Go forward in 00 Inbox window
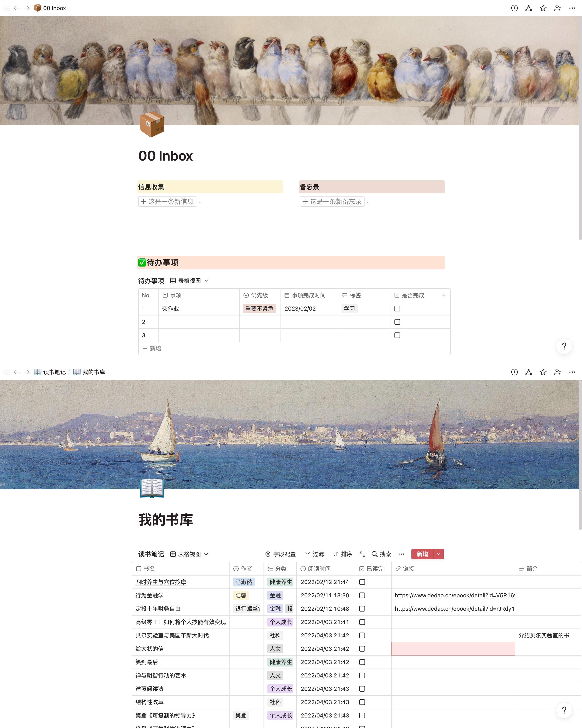582x728 pixels. click(27, 8)
